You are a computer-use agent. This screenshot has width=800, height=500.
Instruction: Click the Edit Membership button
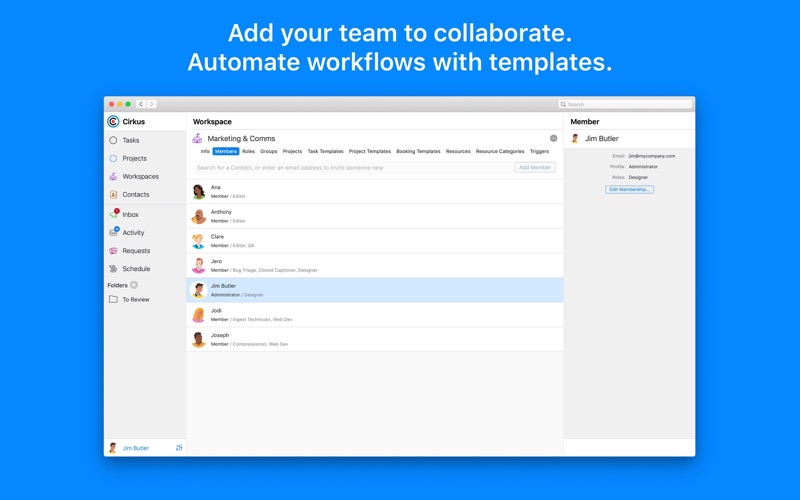coord(629,189)
